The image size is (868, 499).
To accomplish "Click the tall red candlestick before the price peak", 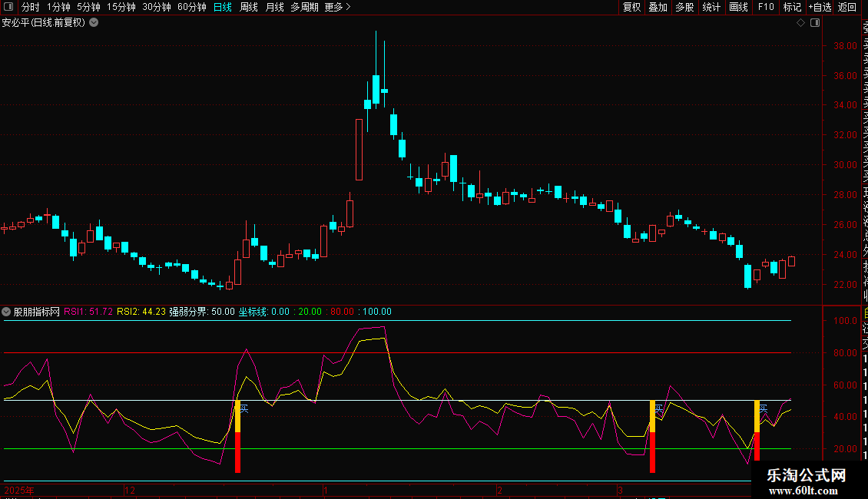I will (359, 150).
